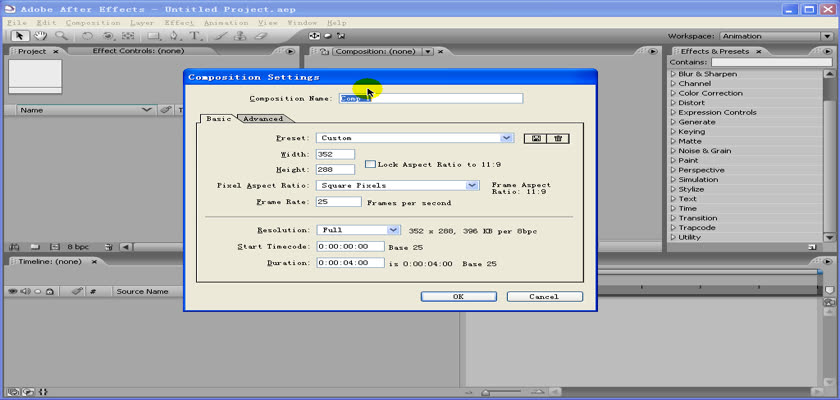Screen dimensions: 840x400
Task: Open Effects & Presets panel flyout arrow
Action: 828,51
